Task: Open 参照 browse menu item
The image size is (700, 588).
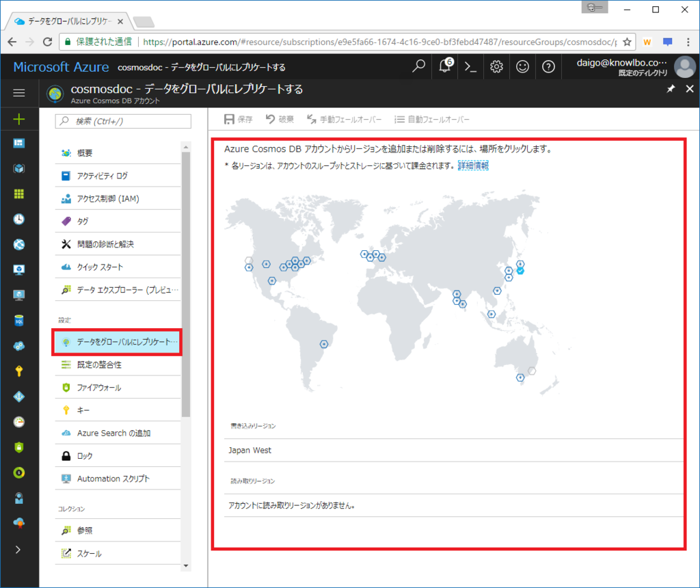Action: pos(118,531)
